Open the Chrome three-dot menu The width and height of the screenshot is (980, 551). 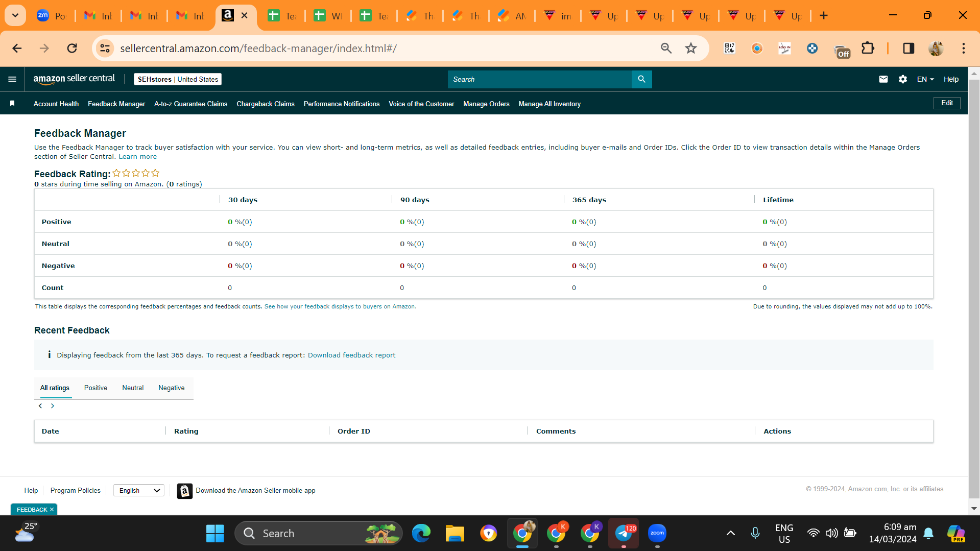[x=963, y=48]
